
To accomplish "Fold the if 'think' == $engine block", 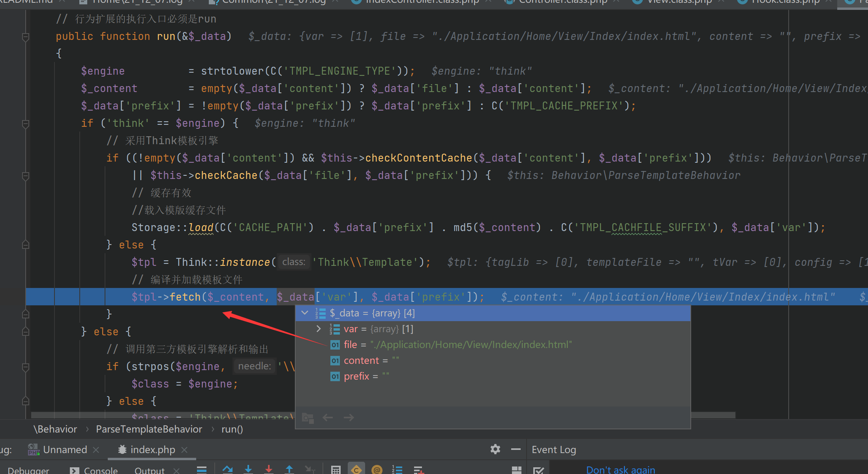I will pyautogui.click(x=26, y=124).
